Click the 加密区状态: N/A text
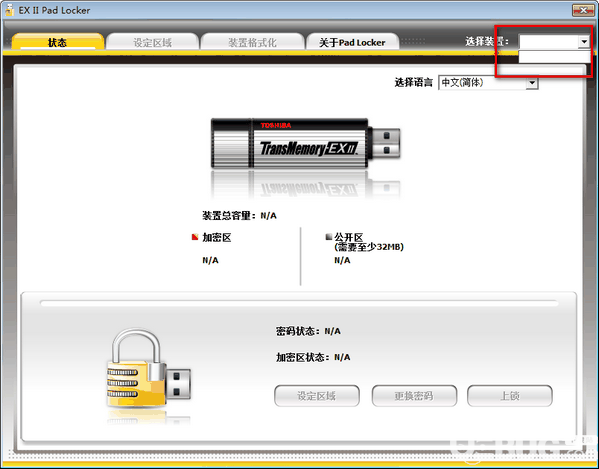Viewport: 599px width, 469px height. coord(313,357)
